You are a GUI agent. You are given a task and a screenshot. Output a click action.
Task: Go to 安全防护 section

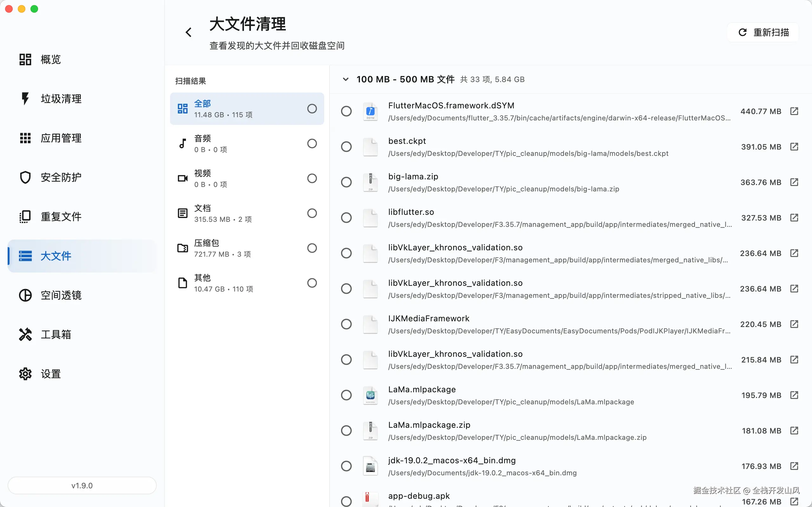(61, 177)
